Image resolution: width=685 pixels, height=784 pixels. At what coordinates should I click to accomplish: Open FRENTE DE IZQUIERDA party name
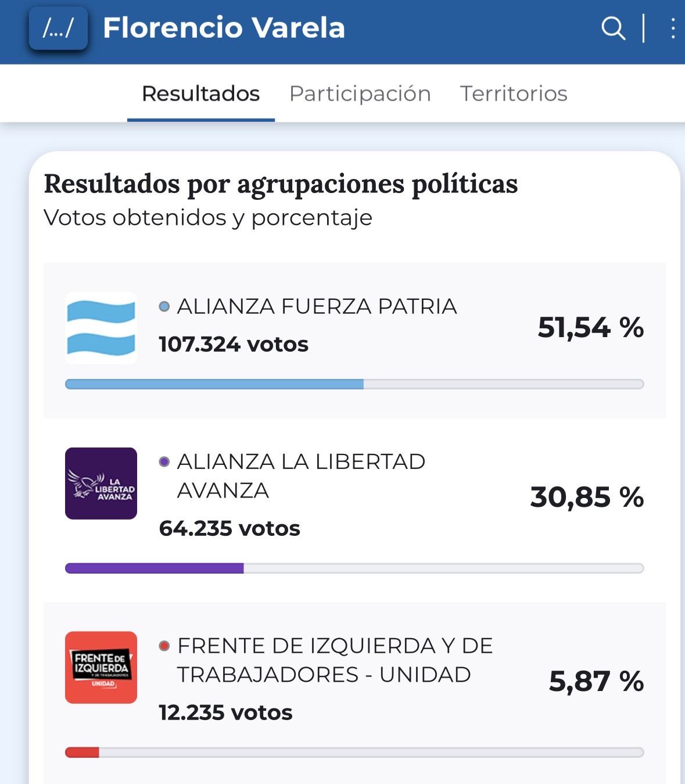(x=335, y=660)
